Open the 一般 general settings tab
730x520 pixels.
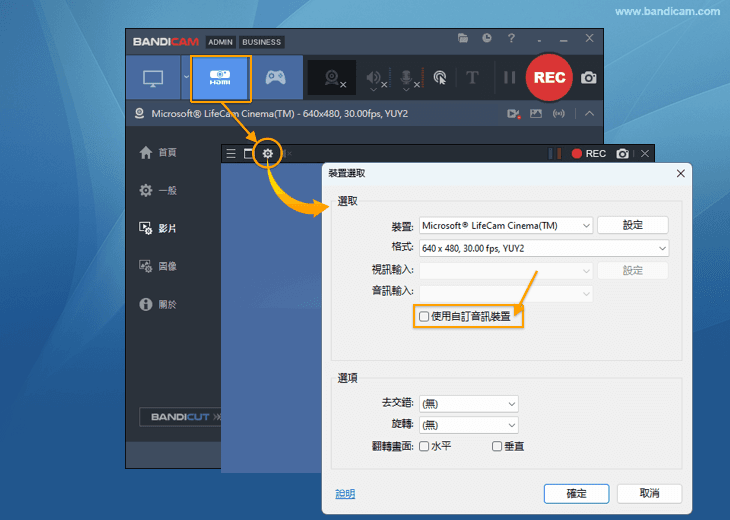tap(158, 190)
